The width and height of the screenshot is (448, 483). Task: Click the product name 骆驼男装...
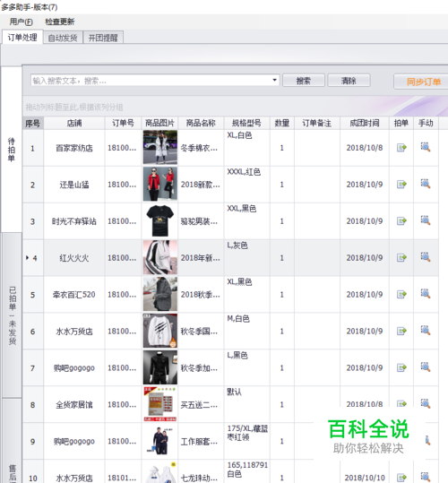click(x=199, y=221)
